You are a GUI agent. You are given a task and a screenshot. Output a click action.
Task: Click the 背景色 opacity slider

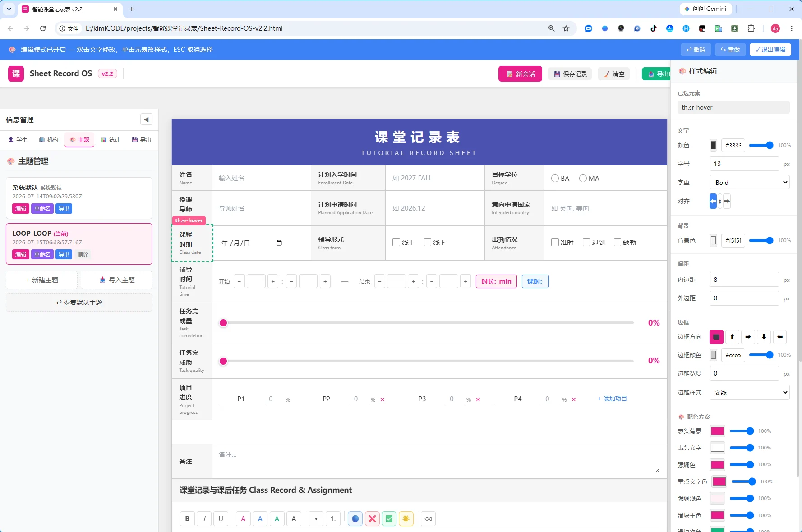coord(761,240)
